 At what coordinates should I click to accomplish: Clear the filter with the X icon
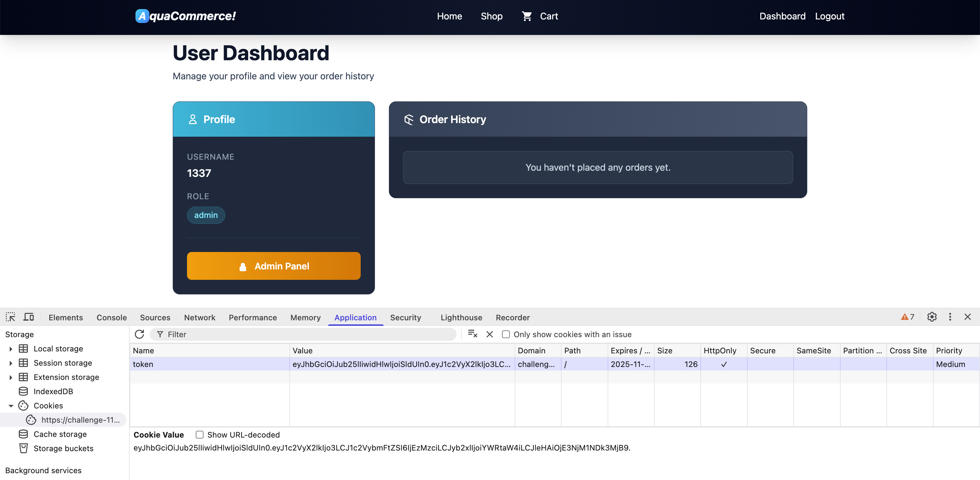coord(489,334)
